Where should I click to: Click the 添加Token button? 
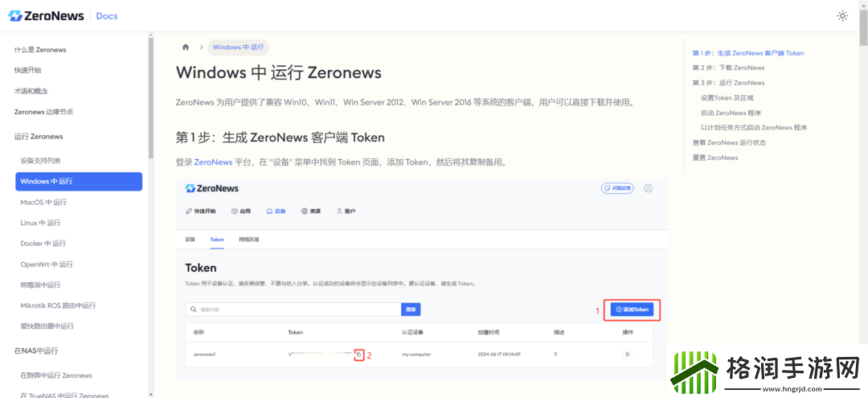click(x=631, y=310)
